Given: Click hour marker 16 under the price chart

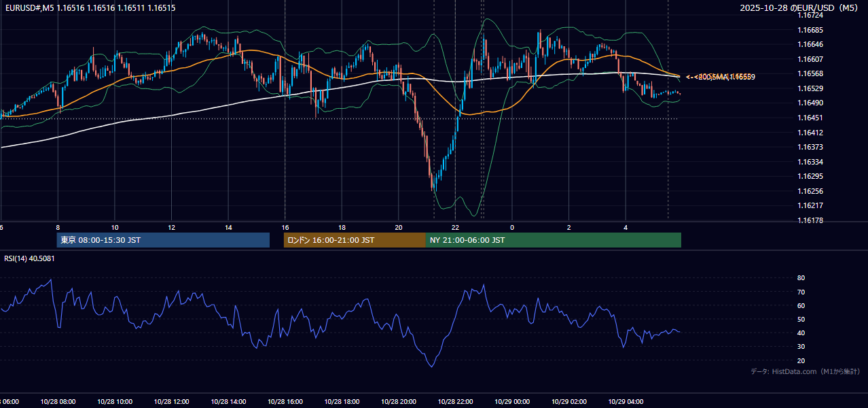Looking at the screenshot, I should [285, 227].
